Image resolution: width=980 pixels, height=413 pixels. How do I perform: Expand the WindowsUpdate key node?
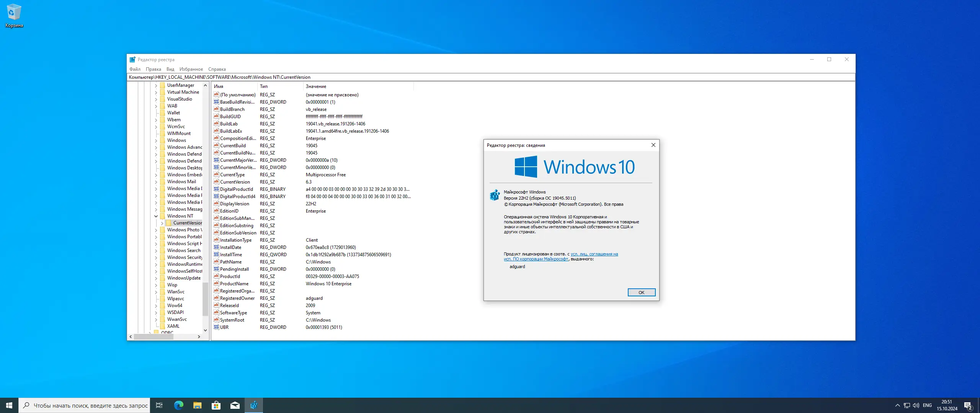(156, 278)
